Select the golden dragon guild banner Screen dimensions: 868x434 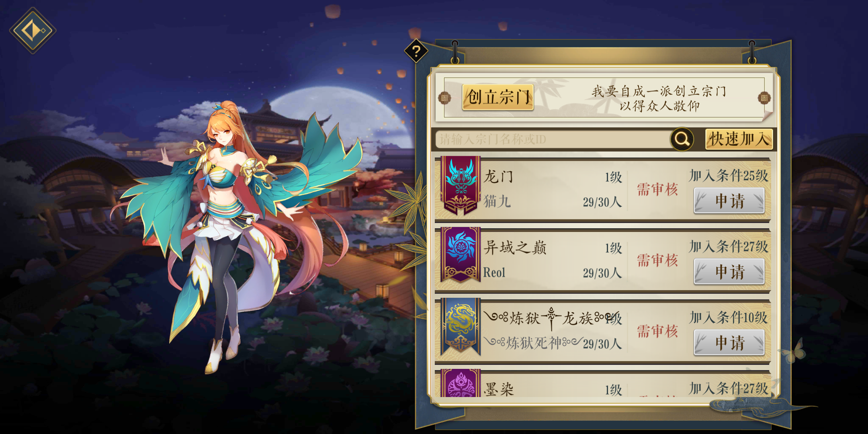461,326
